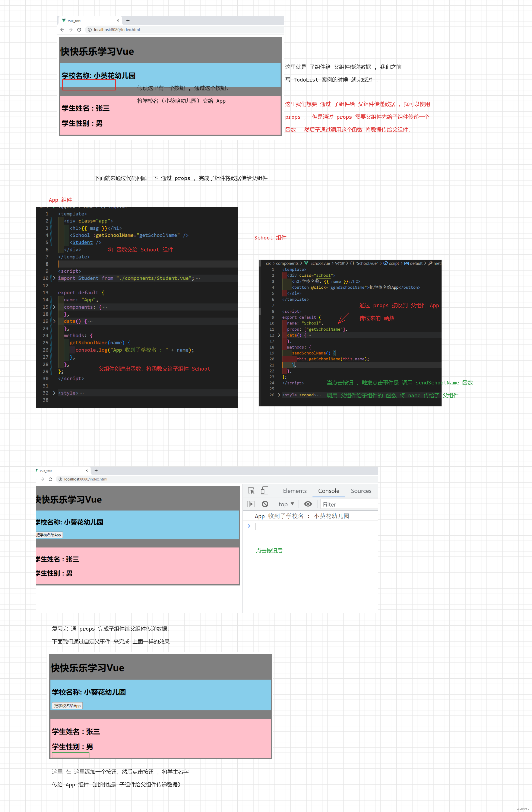Reload the page in the top browser

pyautogui.click(x=79, y=30)
